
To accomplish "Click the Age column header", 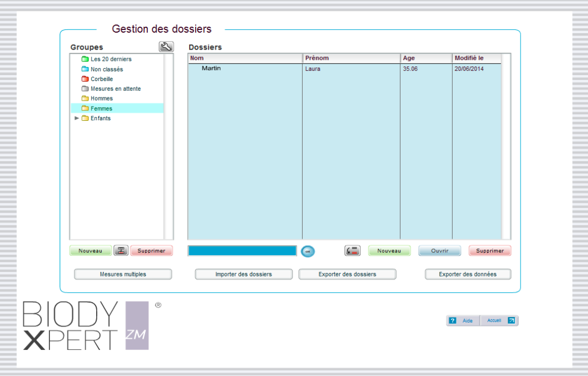I will 426,58.
